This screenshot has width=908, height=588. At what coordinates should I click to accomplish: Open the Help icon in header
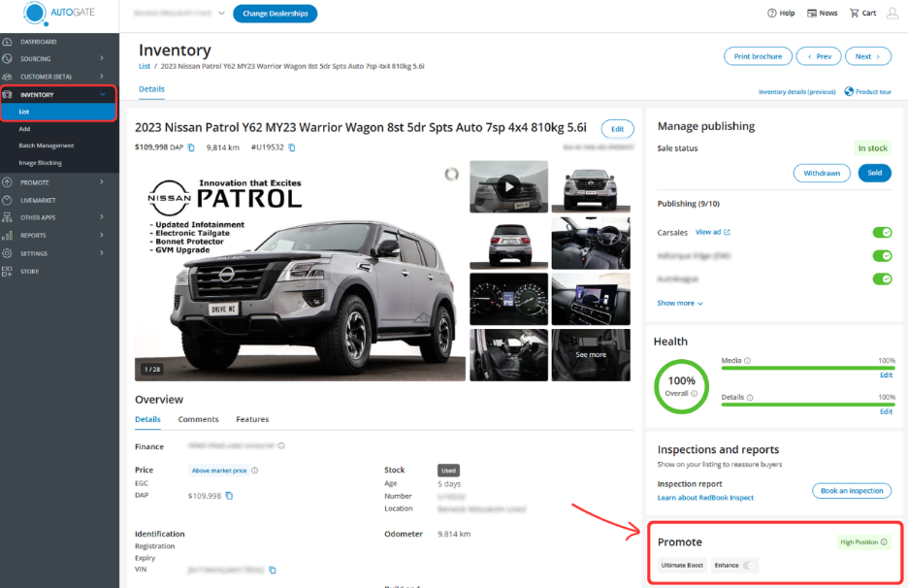[772, 14]
